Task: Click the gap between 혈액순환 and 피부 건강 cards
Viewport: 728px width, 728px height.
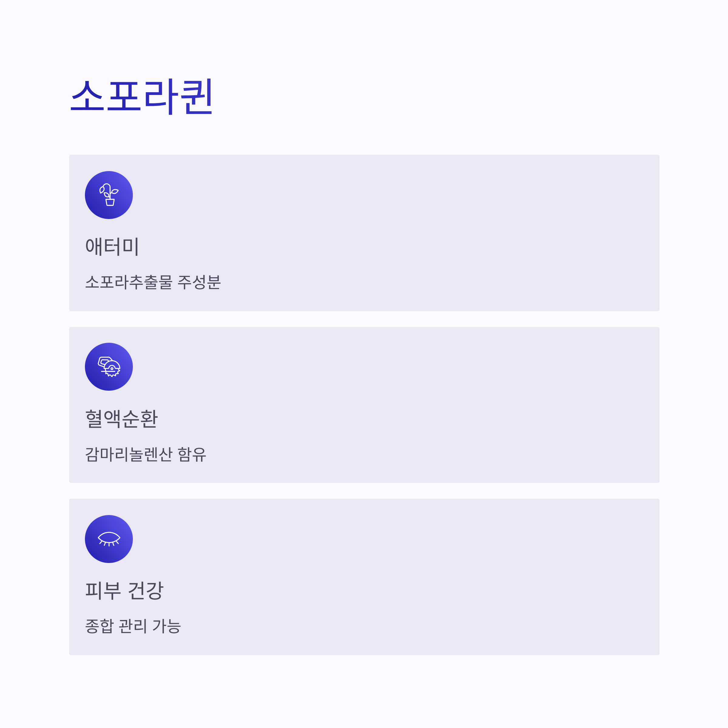Action: point(364,491)
